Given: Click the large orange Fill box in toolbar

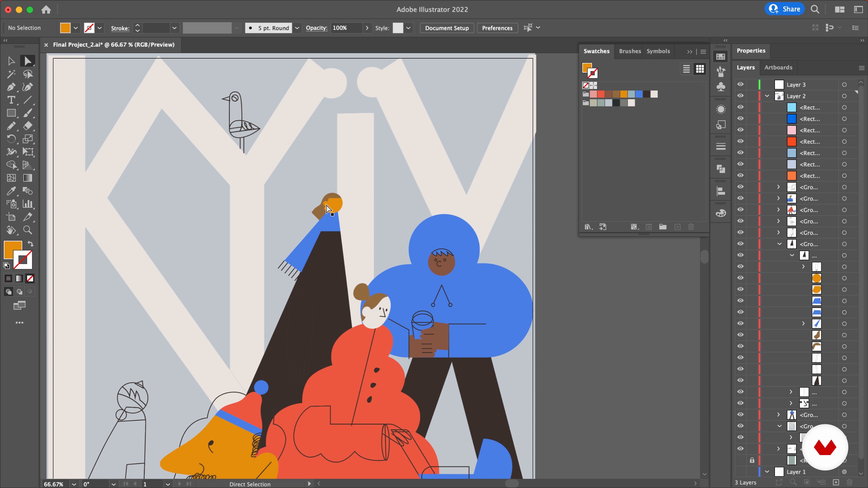Looking at the screenshot, I should (13, 250).
